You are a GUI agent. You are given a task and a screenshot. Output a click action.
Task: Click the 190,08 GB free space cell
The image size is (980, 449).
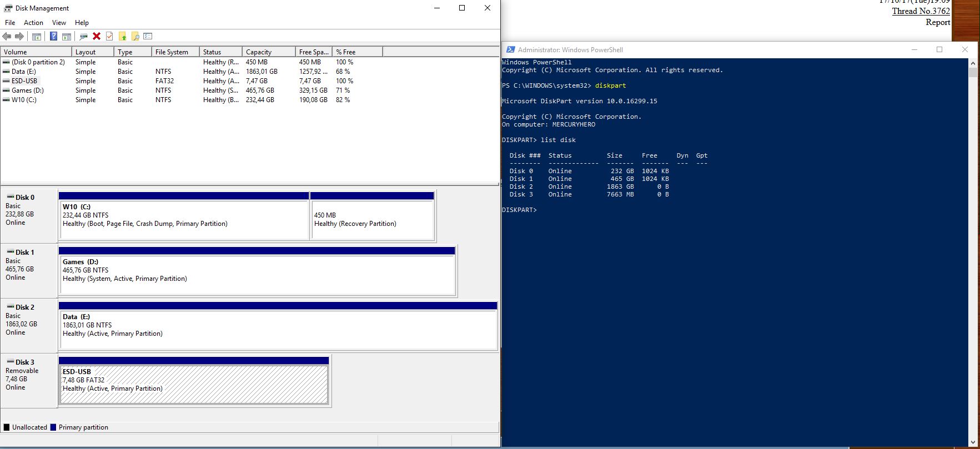[313, 100]
